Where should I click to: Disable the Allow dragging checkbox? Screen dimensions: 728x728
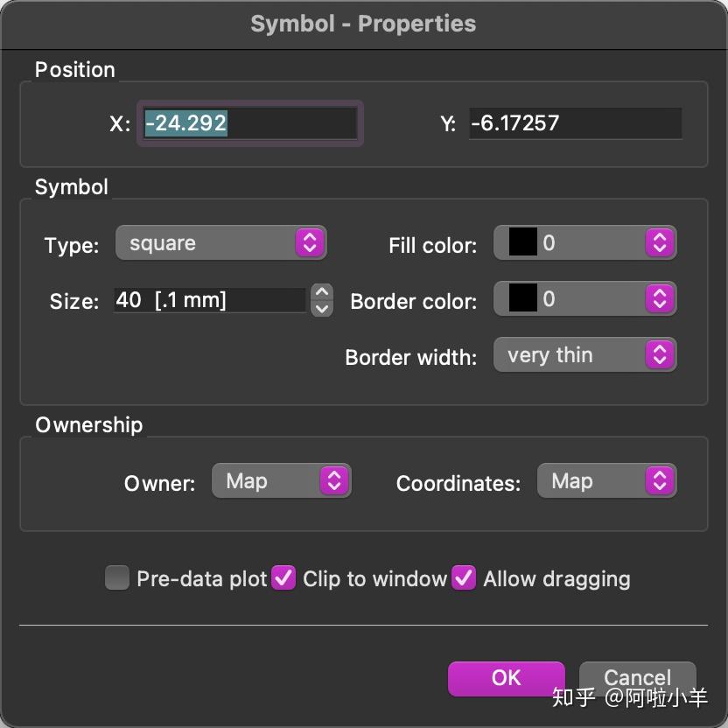pos(464,578)
